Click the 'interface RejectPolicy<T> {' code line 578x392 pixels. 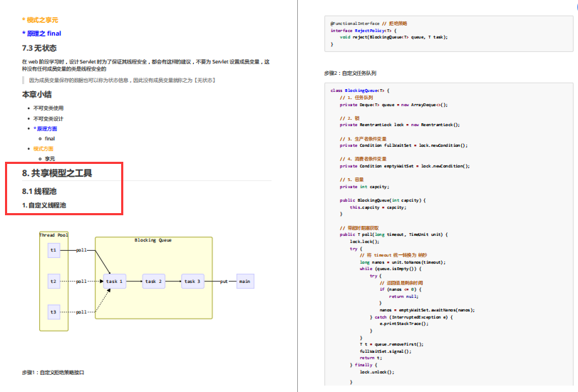coord(363,31)
